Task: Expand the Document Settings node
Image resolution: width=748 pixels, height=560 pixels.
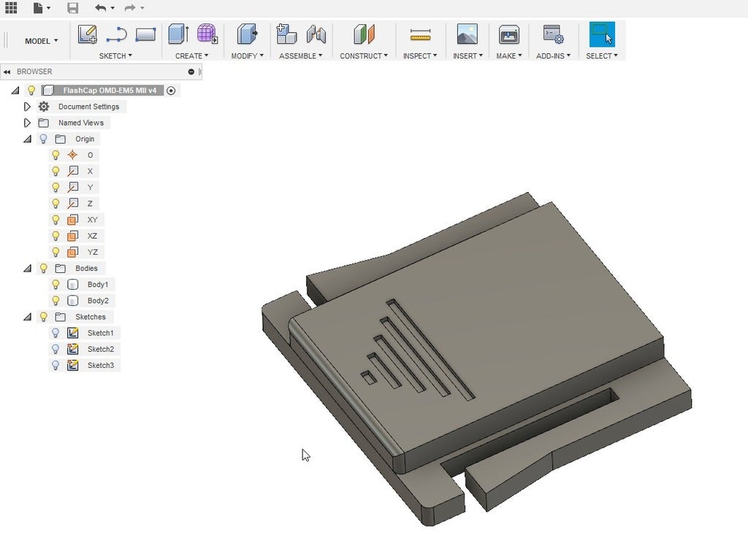Action: pyautogui.click(x=27, y=107)
